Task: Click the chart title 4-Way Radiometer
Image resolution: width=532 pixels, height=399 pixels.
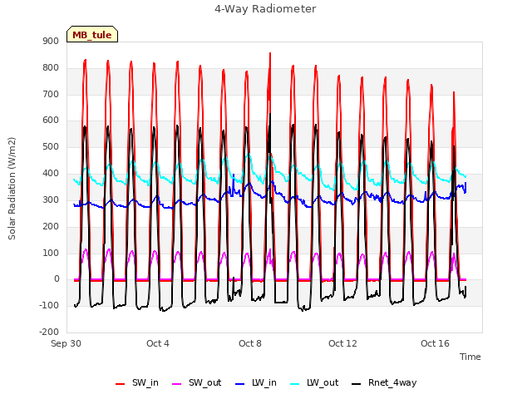Action: [265, 9]
